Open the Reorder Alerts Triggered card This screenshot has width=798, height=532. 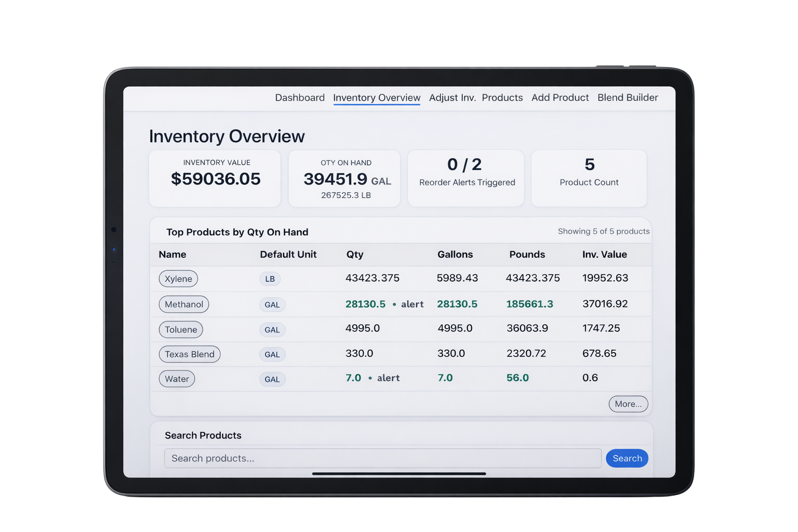tap(465, 178)
